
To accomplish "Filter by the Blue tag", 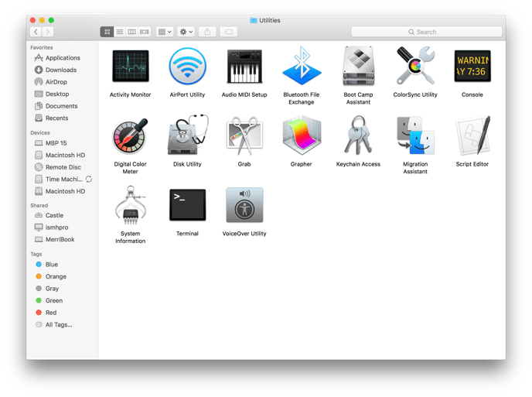I will (x=62, y=264).
